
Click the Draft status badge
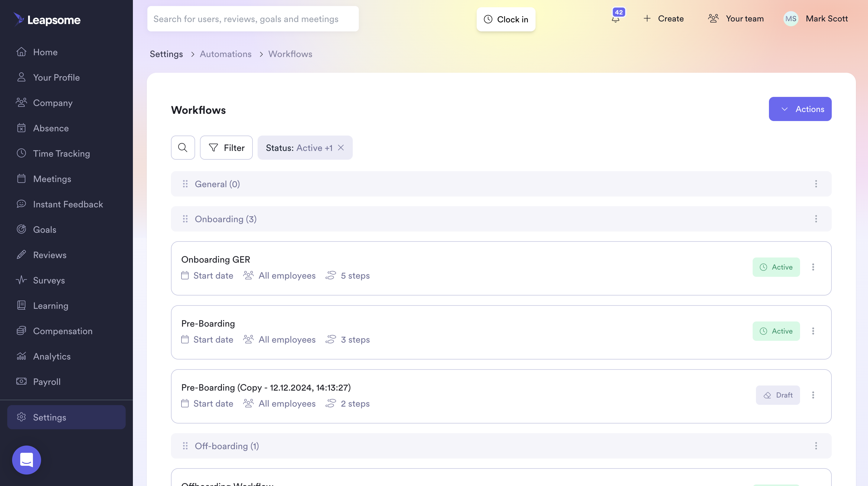pyautogui.click(x=778, y=395)
